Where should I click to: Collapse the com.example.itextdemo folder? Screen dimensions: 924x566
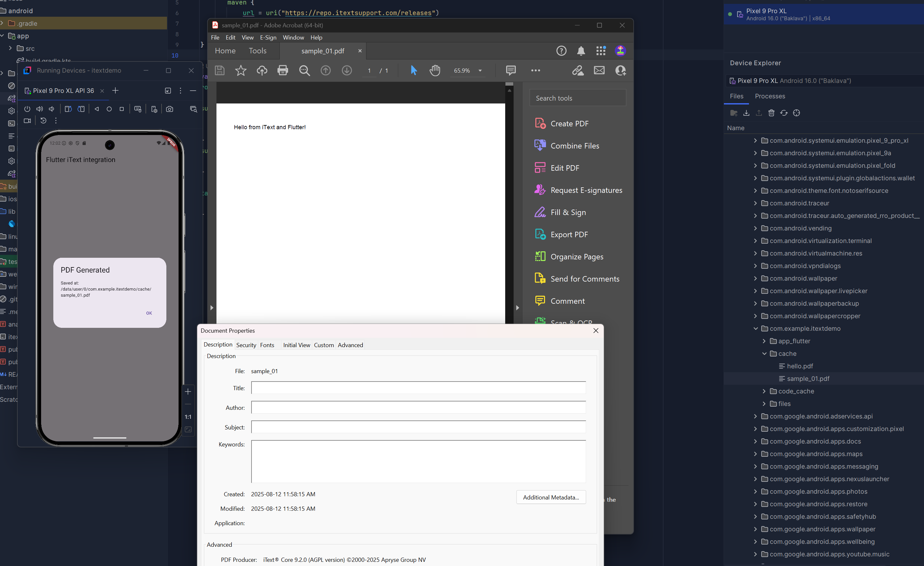tap(755, 328)
